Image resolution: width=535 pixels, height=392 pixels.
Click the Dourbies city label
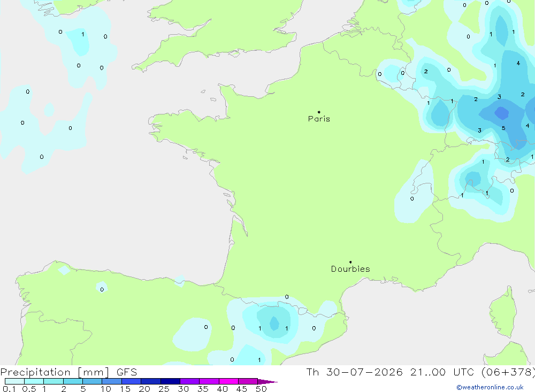[350, 269]
